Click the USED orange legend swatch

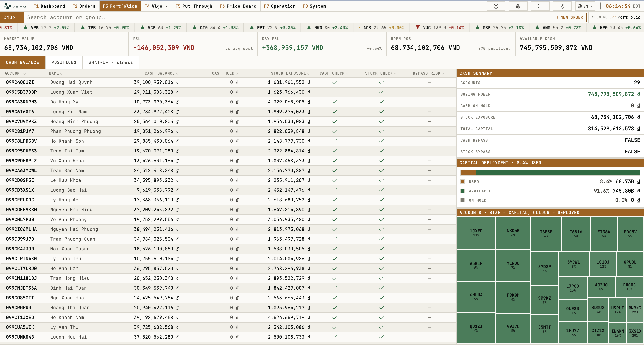click(x=463, y=181)
